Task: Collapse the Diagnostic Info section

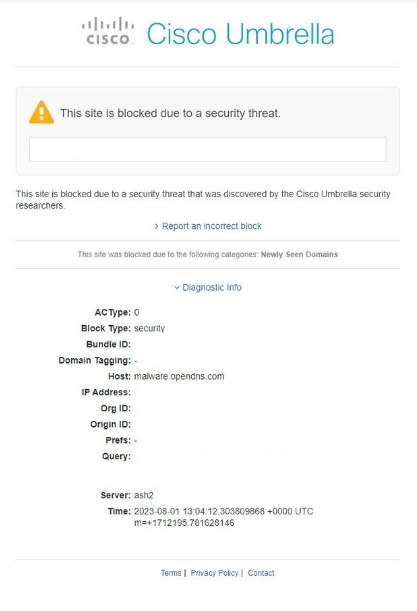Action: coord(212,287)
